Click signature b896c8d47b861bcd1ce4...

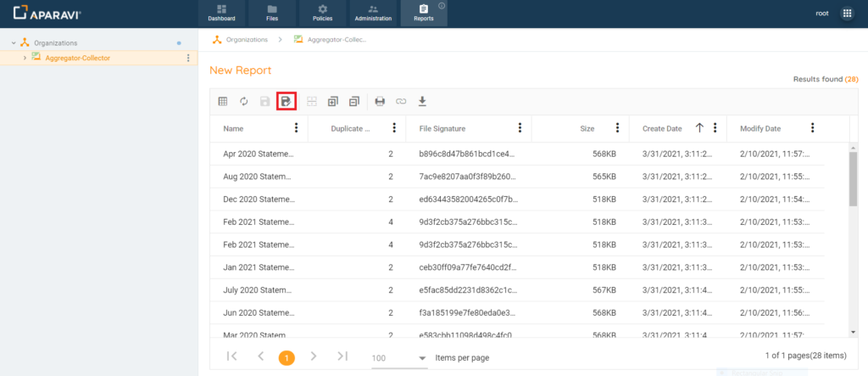point(468,154)
